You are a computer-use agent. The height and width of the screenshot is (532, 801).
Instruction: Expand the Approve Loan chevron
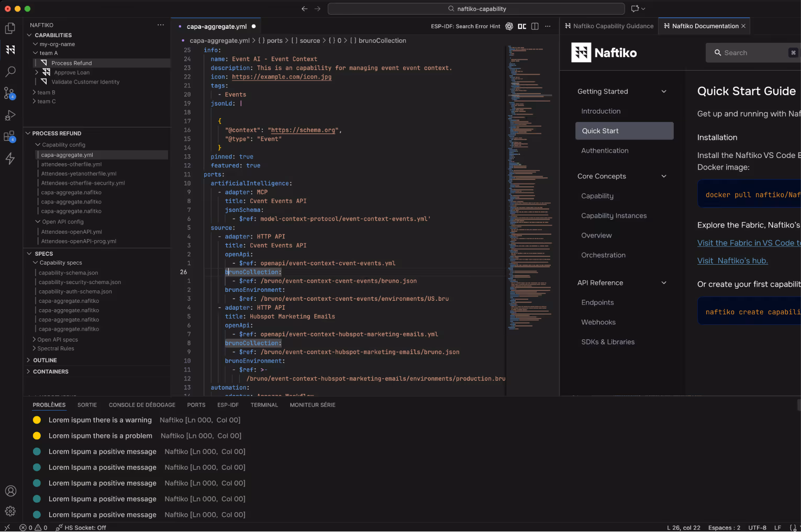(x=36, y=72)
